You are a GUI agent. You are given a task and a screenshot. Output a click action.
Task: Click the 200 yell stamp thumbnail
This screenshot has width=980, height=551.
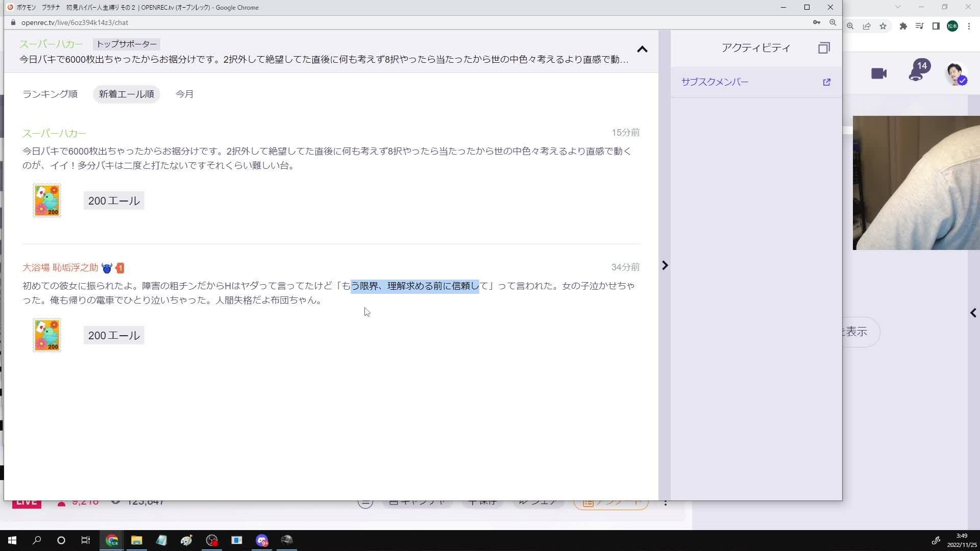click(x=46, y=200)
